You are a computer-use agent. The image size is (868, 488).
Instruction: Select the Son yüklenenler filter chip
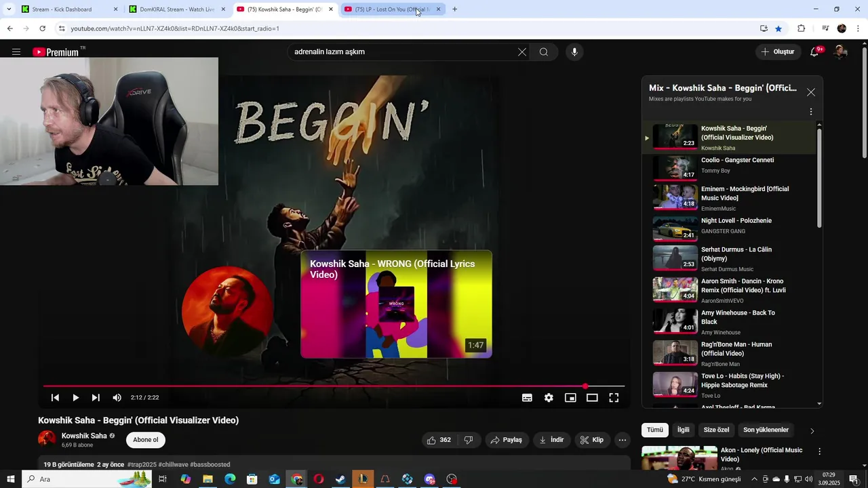pyautogui.click(x=766, y=430)
